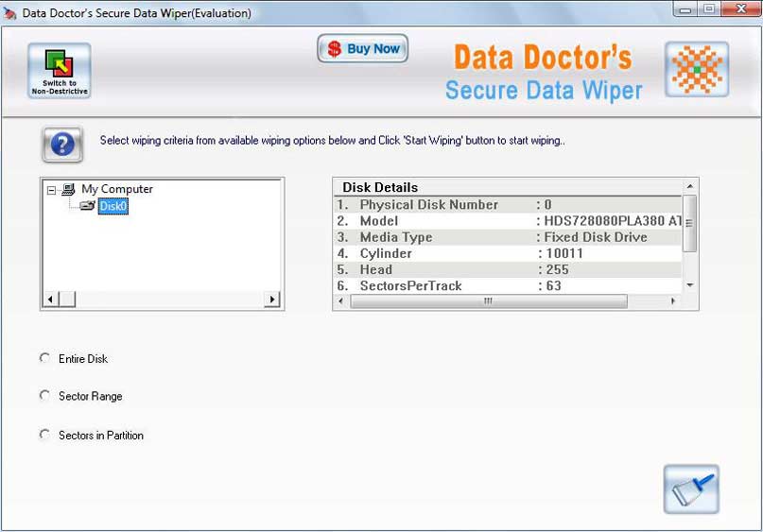Click the Switch to Non-Destructive icon
This screenshot has width=763, height=532.
tap(60, 71)
